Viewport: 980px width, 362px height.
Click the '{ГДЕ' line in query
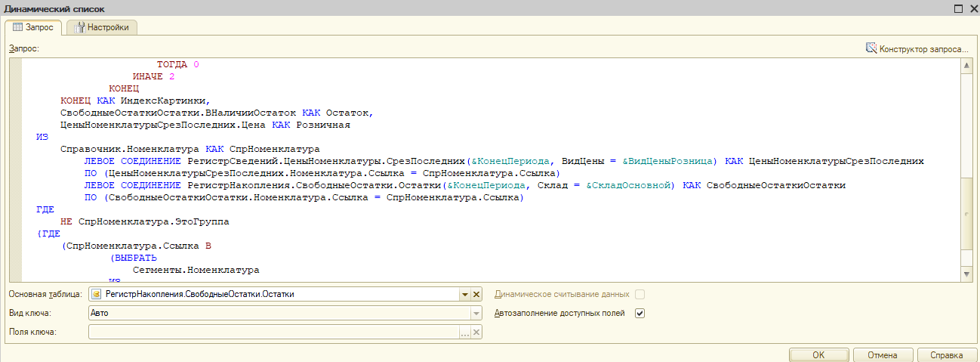click(x=48, y=234)
